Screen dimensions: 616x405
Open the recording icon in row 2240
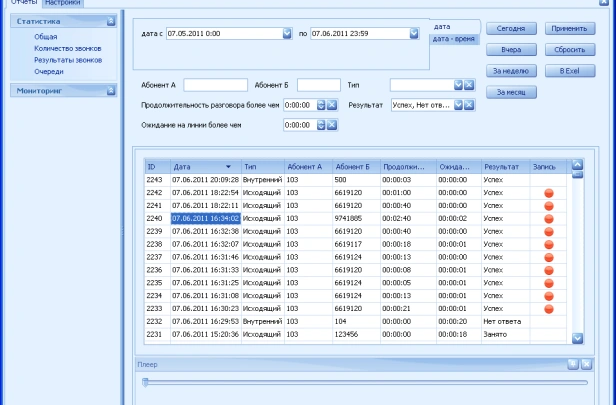pyautogui.click(x=548, y=217)
